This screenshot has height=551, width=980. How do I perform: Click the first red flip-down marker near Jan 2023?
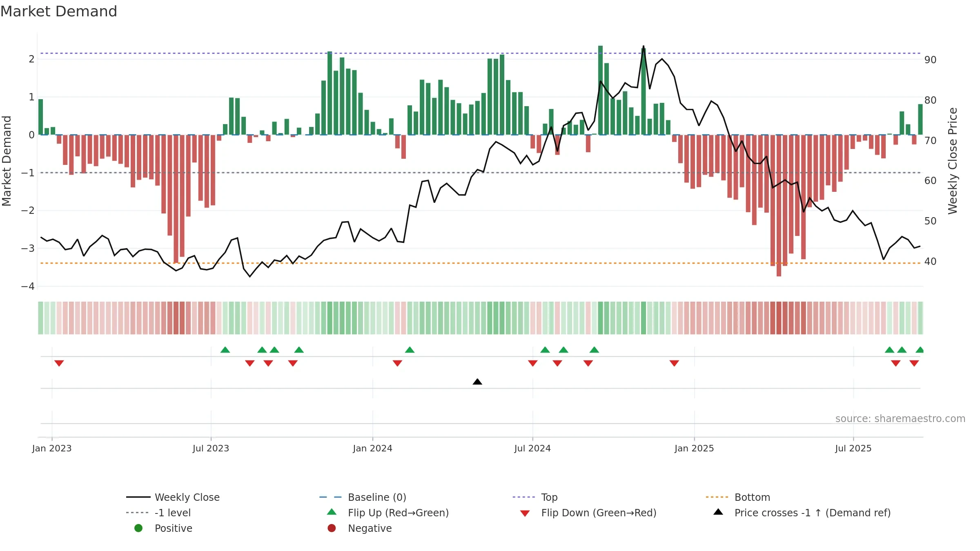59,363
